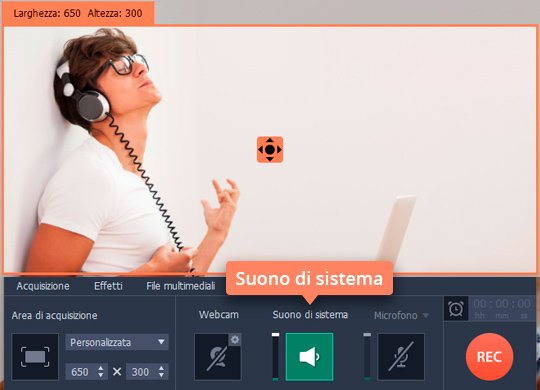The height and width of the screenshot is (390, 540).
Task: Open webcam settings gear icon
Action: pos(235,340)
